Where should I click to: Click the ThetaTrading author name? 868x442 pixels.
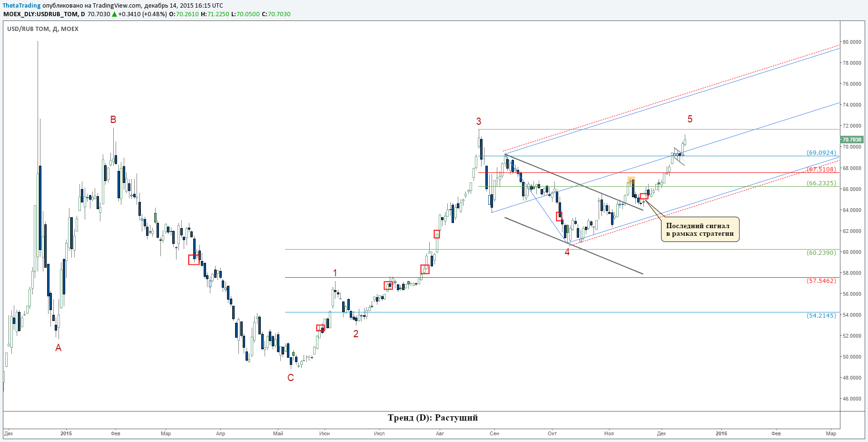point(22,6)
